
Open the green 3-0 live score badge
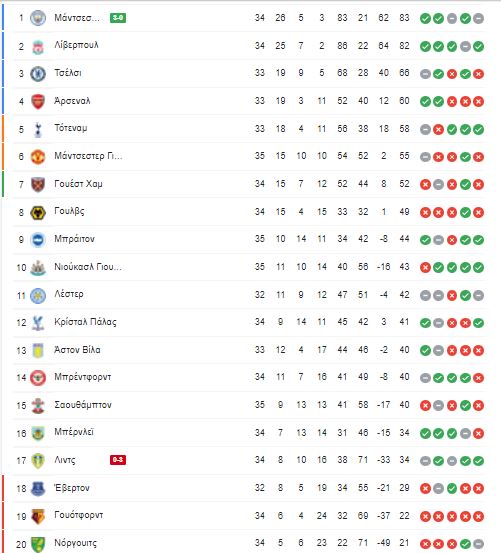click(x=118, y=18)
